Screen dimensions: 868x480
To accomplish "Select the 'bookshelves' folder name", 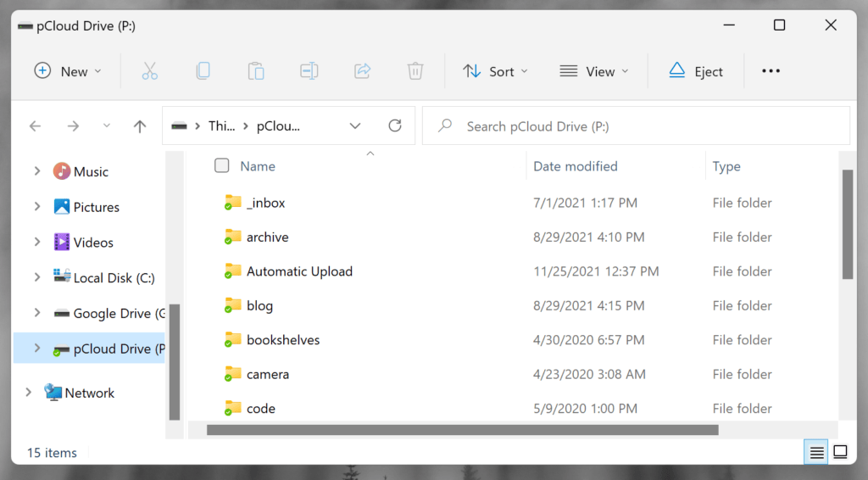I will click(x=283, y=340).
